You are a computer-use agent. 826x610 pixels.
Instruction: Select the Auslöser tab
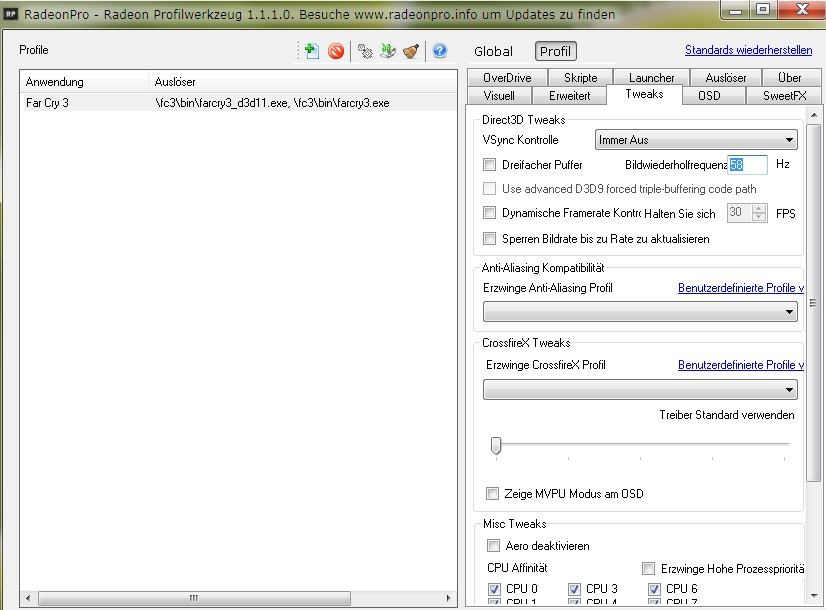[725, 77]
